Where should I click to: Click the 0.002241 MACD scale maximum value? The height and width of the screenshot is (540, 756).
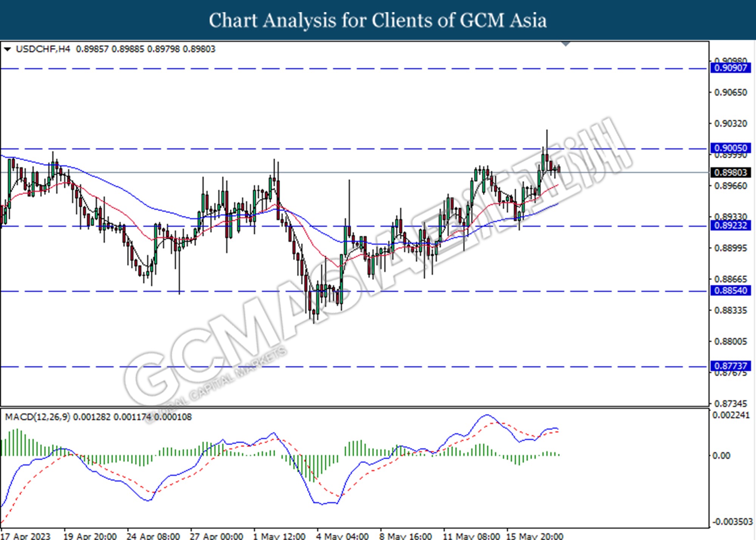click(730, 415)
